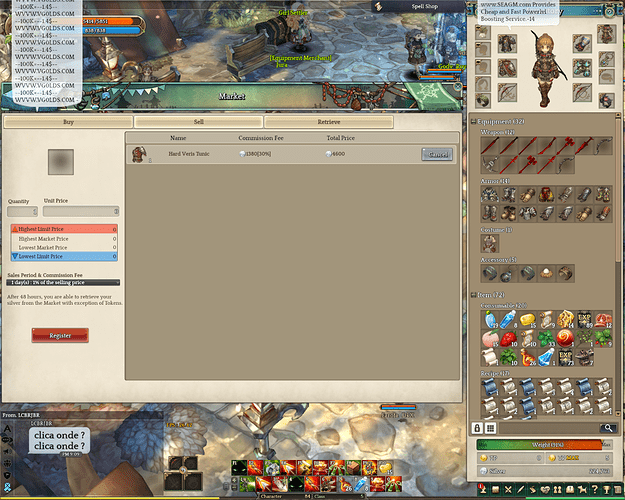Select the first EXP card item
Image resolution: width=625 pixels, height=500 pixels.
pyautogui.click(x=585, y=320)
